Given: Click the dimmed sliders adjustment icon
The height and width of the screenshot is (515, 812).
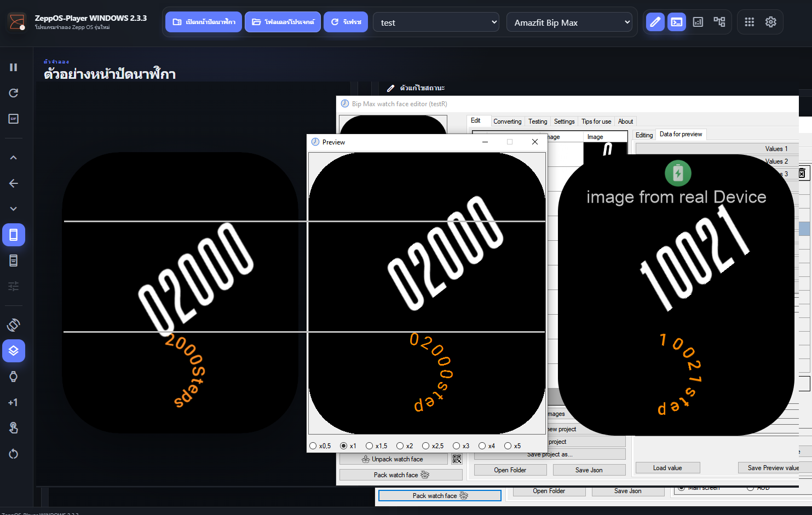Looking at the screenshot, I should point(14,286).
